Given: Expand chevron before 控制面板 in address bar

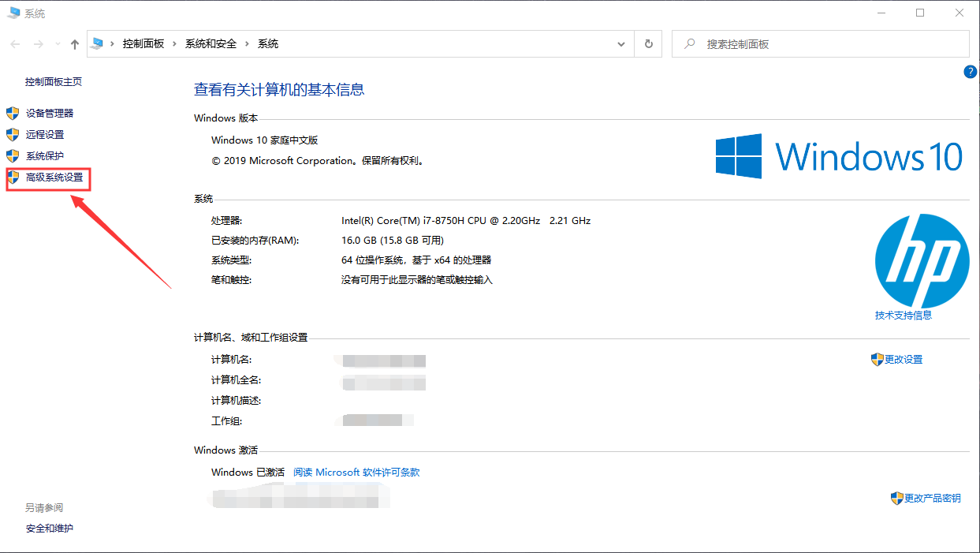Looking at the screenshot, I should [112, 44].
